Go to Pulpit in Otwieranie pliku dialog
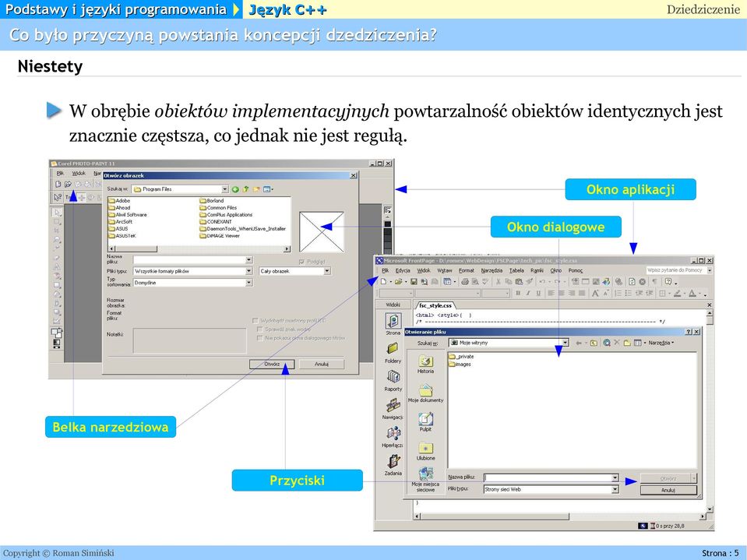The image size is (747, 560). 425,422
